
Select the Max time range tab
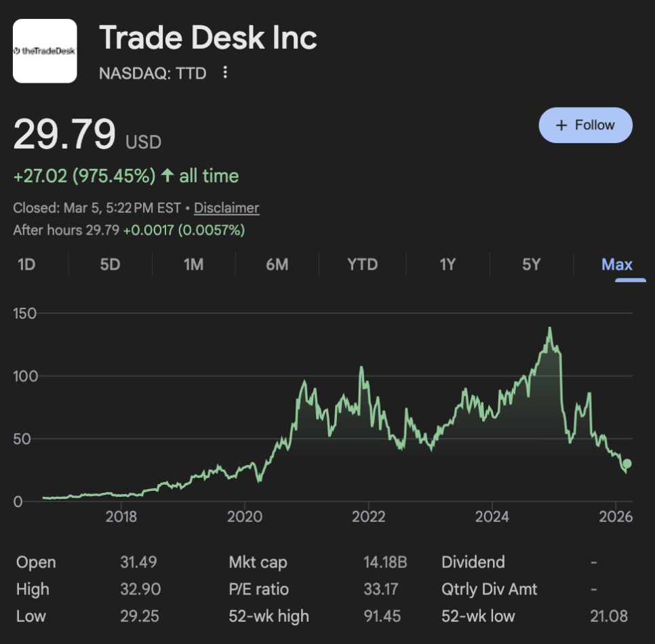(x=616, y=264)
